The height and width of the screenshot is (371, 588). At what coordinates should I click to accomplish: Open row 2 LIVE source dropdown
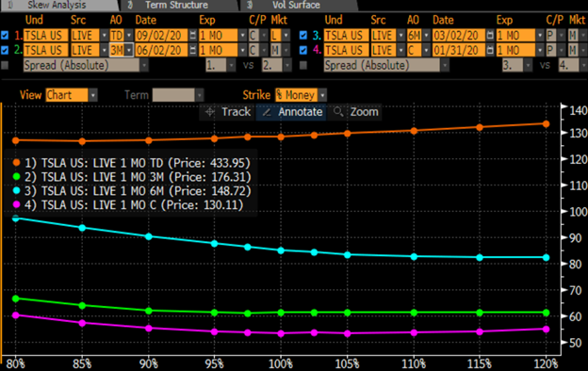pyautogui.click(x=105, y=50)
